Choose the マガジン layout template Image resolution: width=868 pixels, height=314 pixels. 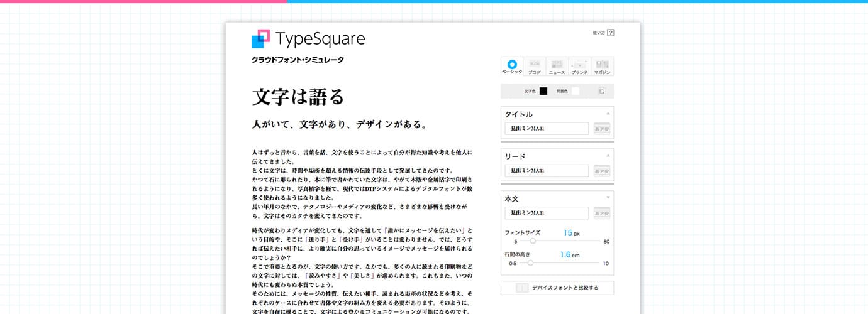pos(602,66)
